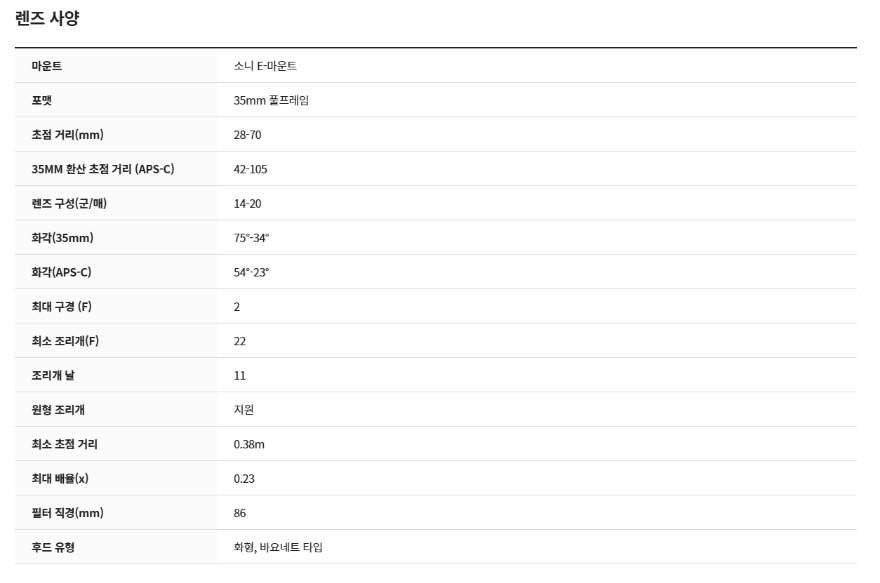Click the 최대 구경 (F) label
Screen dimensions: 880x583
click(x=62, y=306)
